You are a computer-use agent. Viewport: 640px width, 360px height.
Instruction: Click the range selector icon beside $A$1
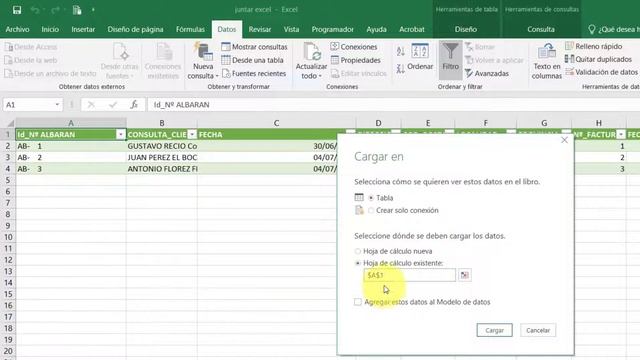point(464,275)
